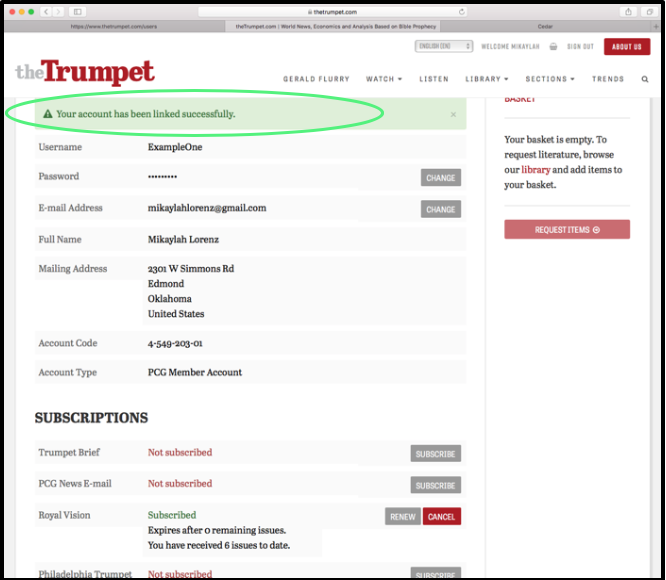Click You have received 6 issues text

pos(219,545)
